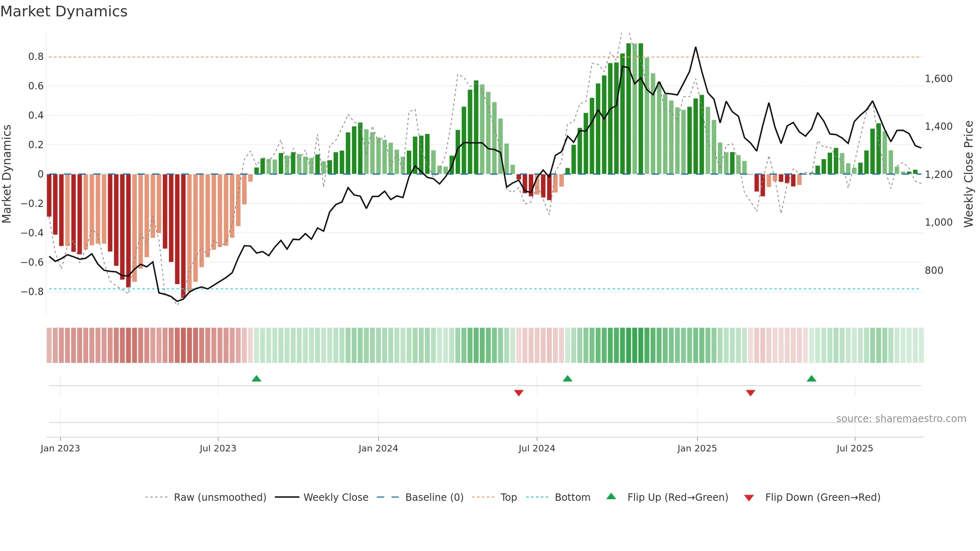Click the vertical Market Dynamics axis title
The width and height of the screenshot is (980, 551).
7,174
